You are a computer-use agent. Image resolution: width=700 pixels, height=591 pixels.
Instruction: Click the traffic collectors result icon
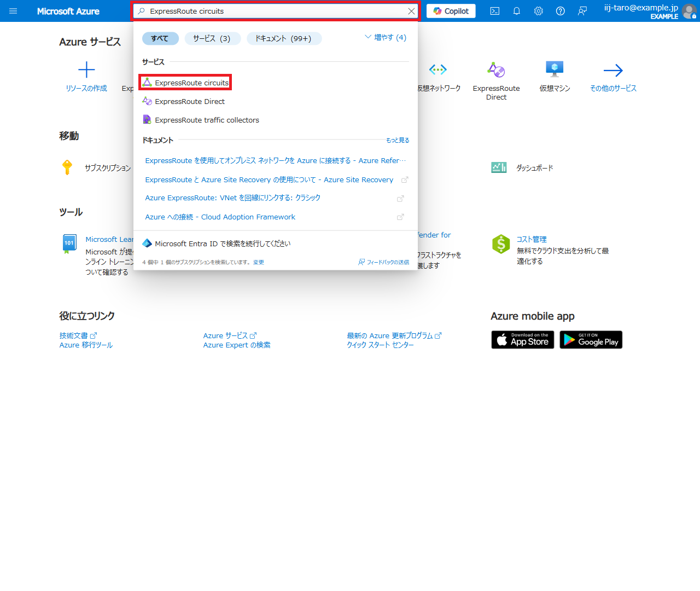tap(147, 119)
